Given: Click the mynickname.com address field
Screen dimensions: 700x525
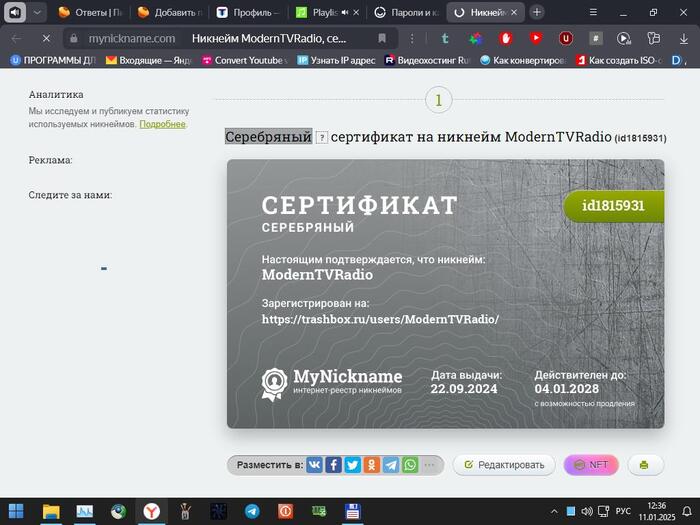Looking at the screenshot, I should click(x=132, y=39).
